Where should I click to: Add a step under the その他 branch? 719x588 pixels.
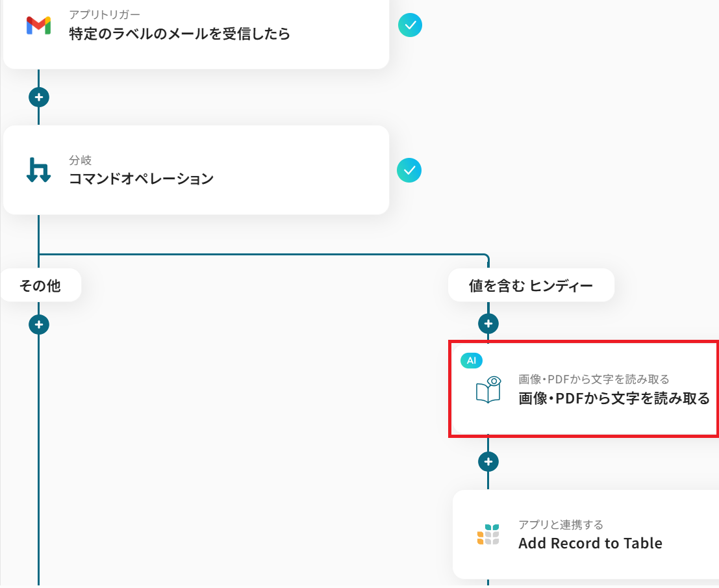coord(39,324)
